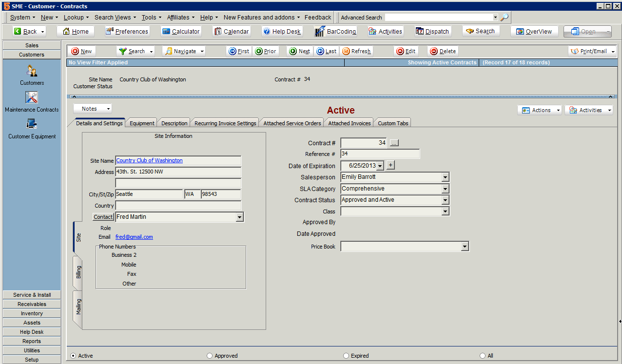Open Customer Equipment in sidebar
This screenshot has width=622, height=364.
[x=32, y=128]
